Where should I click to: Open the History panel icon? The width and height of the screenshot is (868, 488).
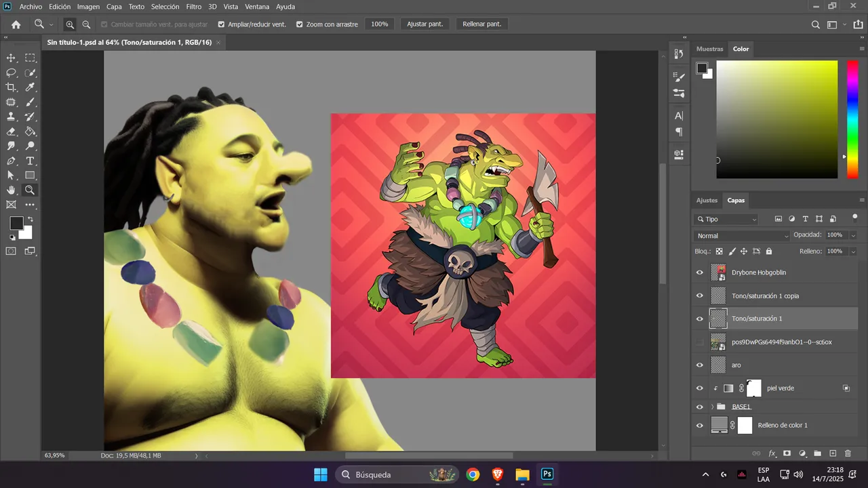click(679, 54)
